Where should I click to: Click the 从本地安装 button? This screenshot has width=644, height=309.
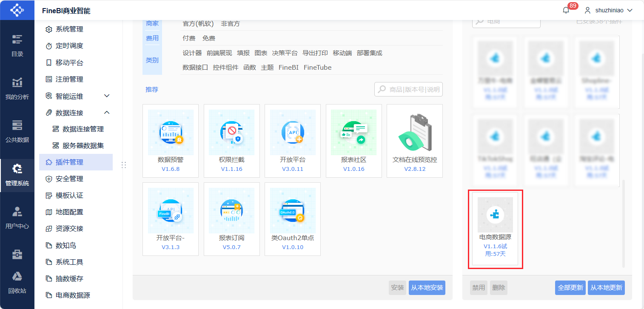tap(427, 288)
